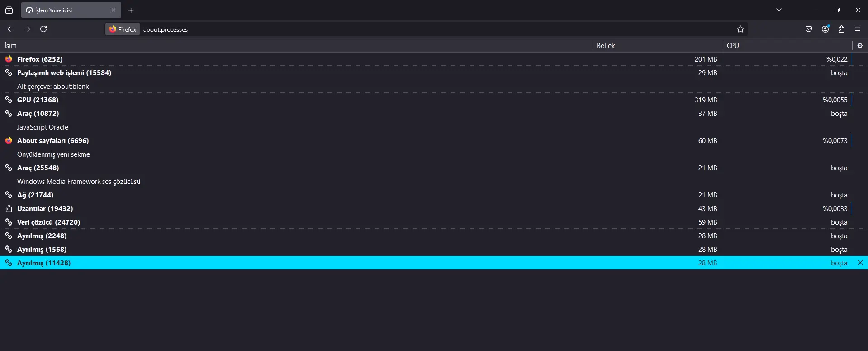Click the 59 MB value of Veri çözücü
Screen dimensions: 868x351
pos(708,222)
